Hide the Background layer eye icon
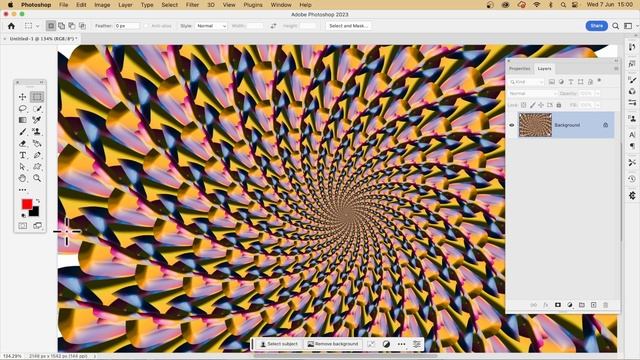This screenshot has height=360, width=640. coord(511,125)
